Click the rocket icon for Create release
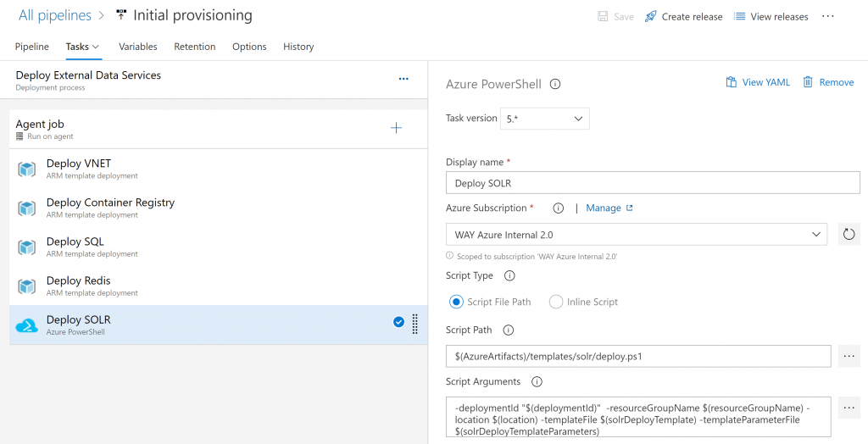This screenshot has width=868, height=444. [x=650, y=17]
